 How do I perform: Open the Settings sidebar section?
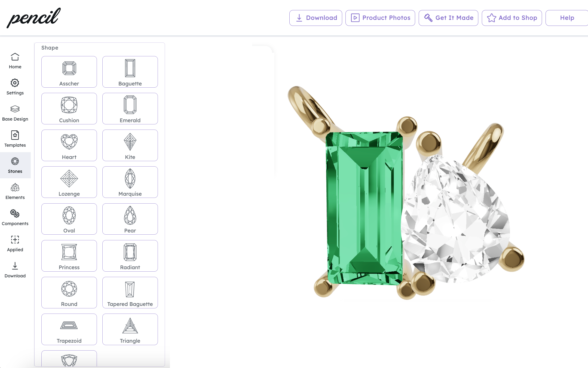tap(15, 87)
